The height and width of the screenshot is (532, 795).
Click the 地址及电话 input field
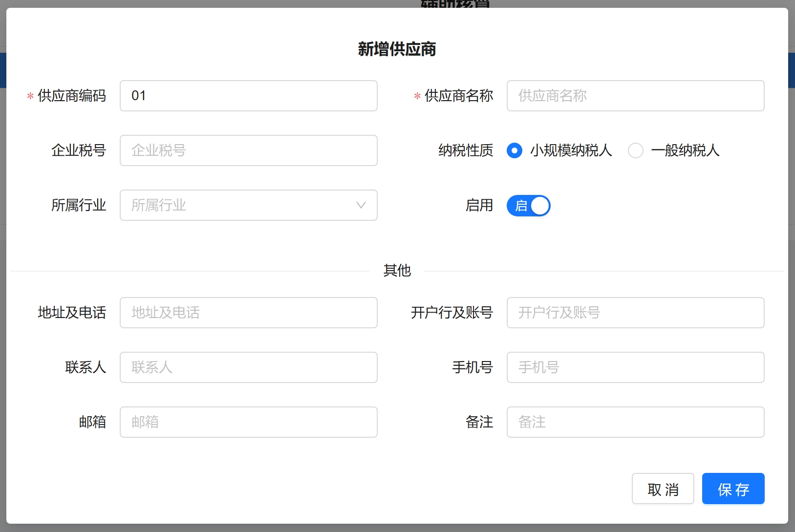pyautogui.click(x=248, y=313)
